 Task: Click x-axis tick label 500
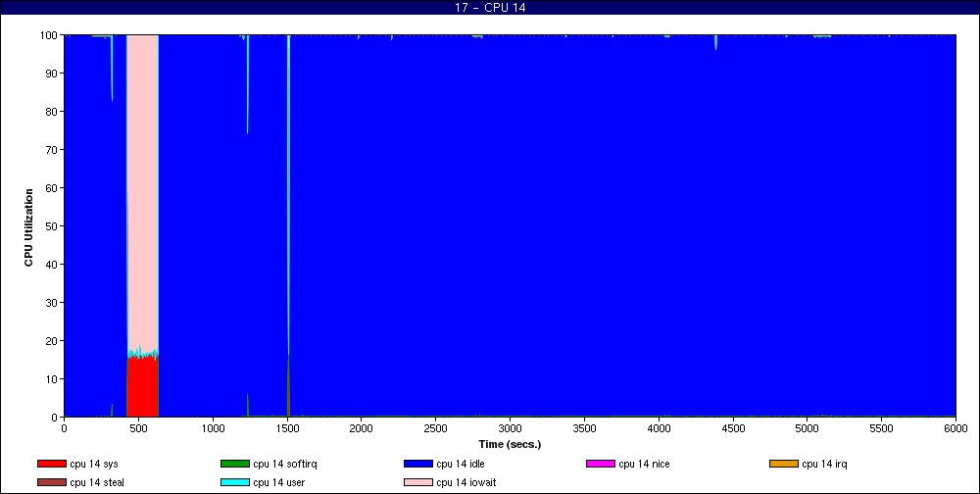tap(139, 428)
